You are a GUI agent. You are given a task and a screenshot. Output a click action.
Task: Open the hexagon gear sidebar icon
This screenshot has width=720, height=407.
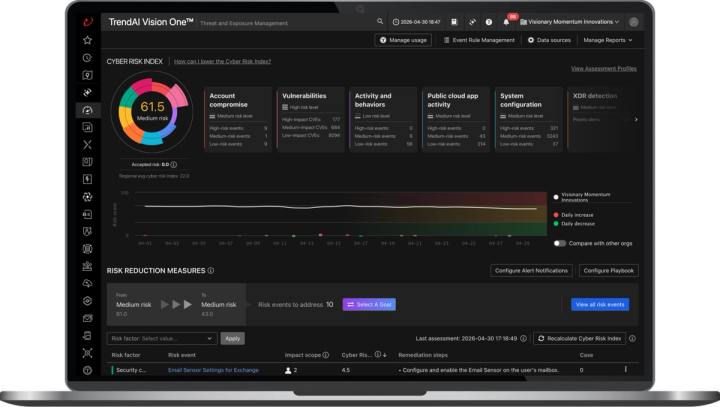pyautogui.click(x=87, y=301)
